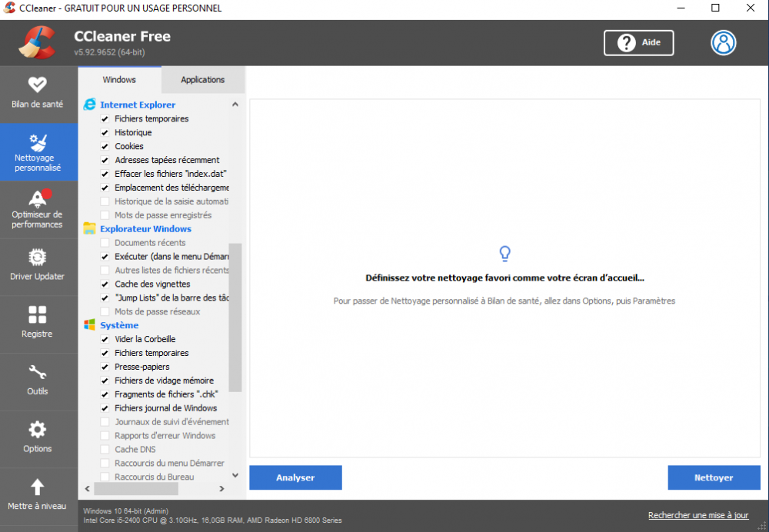
Task: Open Registre grid icon
Action: (x=37, y=314)
